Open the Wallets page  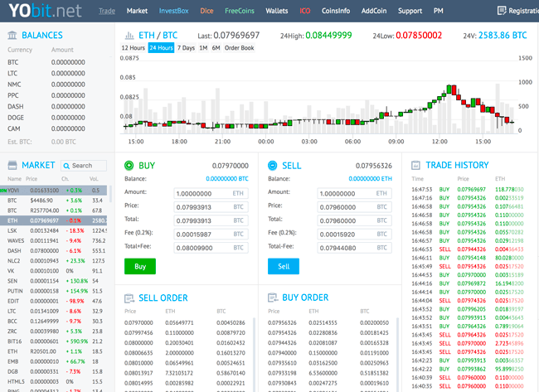[x=277, y=11]
